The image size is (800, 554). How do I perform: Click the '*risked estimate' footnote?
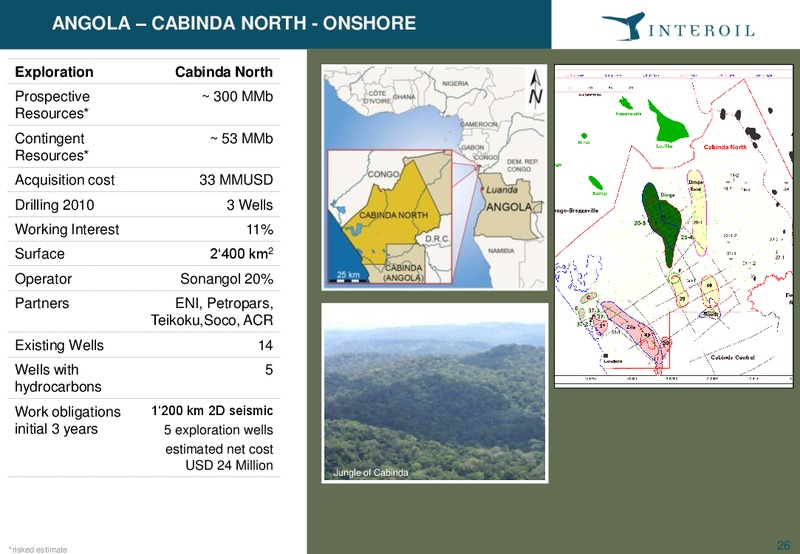coord(38,549)
